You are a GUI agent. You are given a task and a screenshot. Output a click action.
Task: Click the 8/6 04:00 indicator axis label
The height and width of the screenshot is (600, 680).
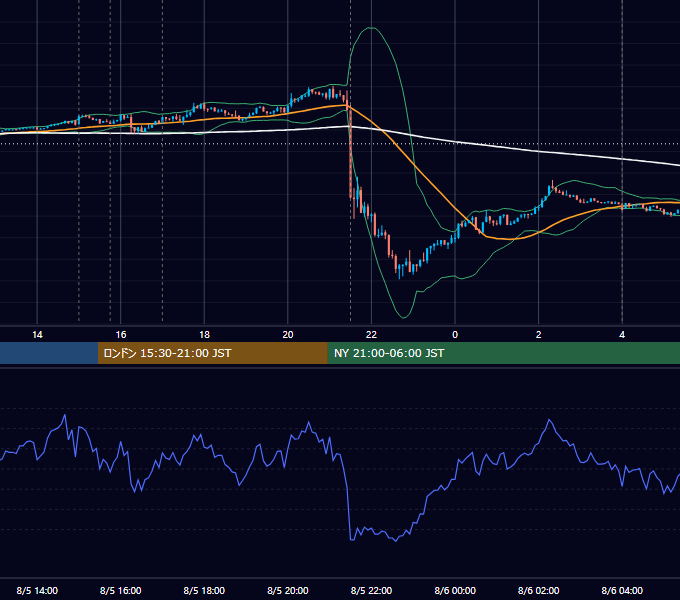(x=622, y=590)
